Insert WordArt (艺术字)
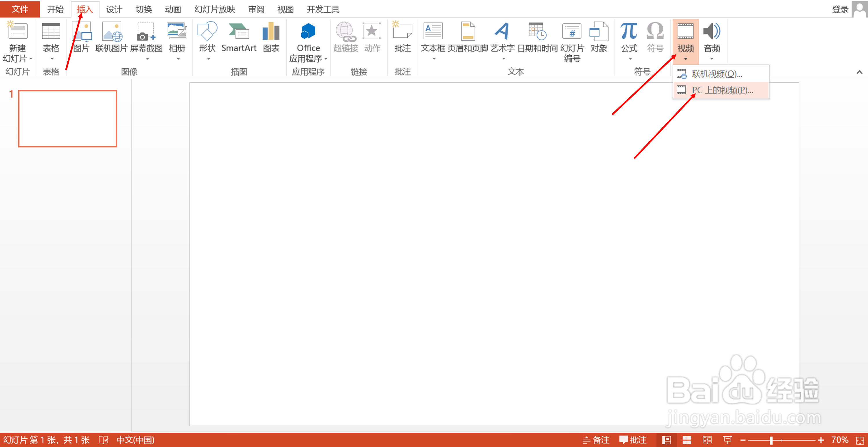The width and height of the screenshot is (868, 447). (502, 37)
